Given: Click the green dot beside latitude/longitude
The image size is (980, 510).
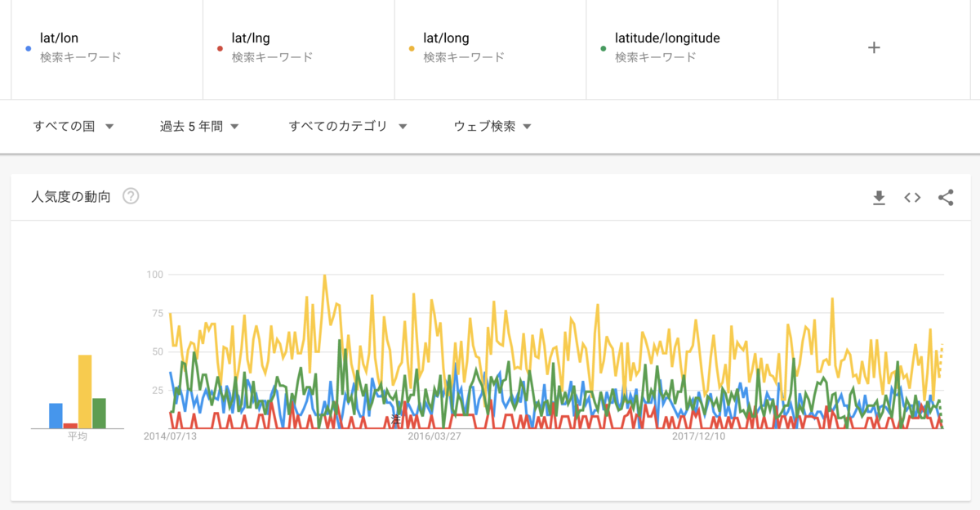Looking at the screenshot, I should 603,48.
